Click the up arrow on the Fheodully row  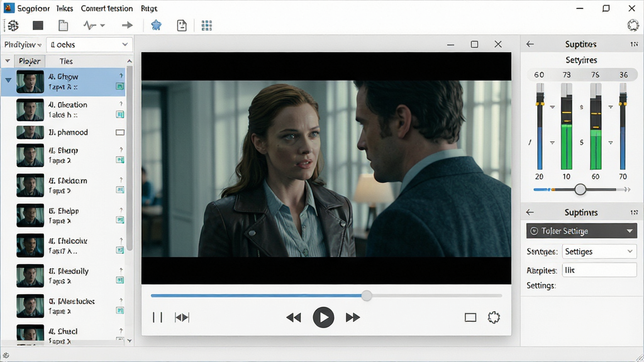coord(121,270)
